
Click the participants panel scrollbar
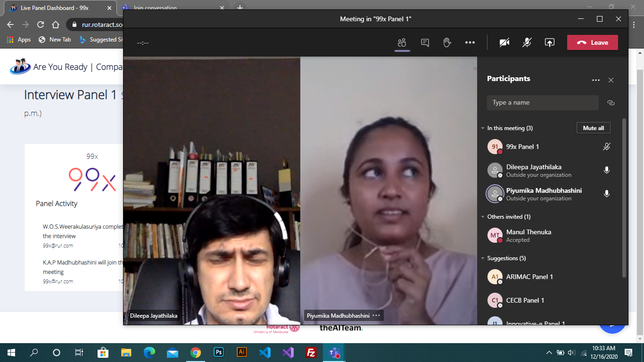pyautogui.click(x=624, y=198)
